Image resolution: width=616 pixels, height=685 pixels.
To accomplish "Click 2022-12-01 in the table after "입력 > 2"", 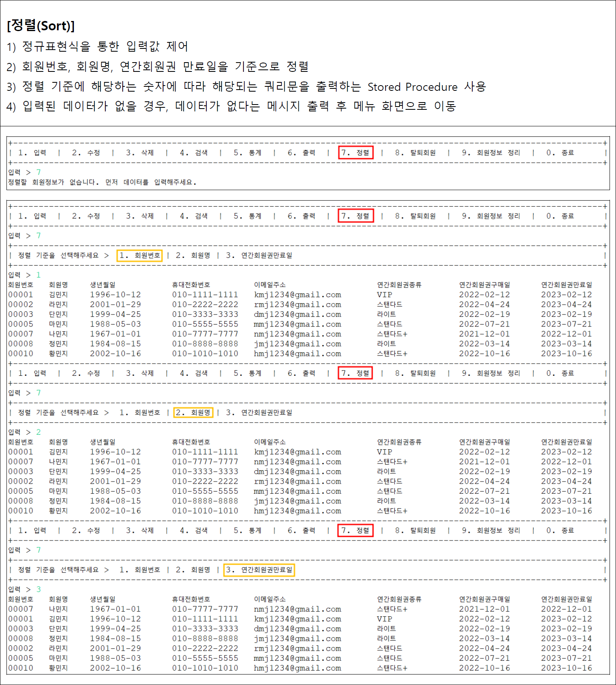I will click(x=567, y=462).
